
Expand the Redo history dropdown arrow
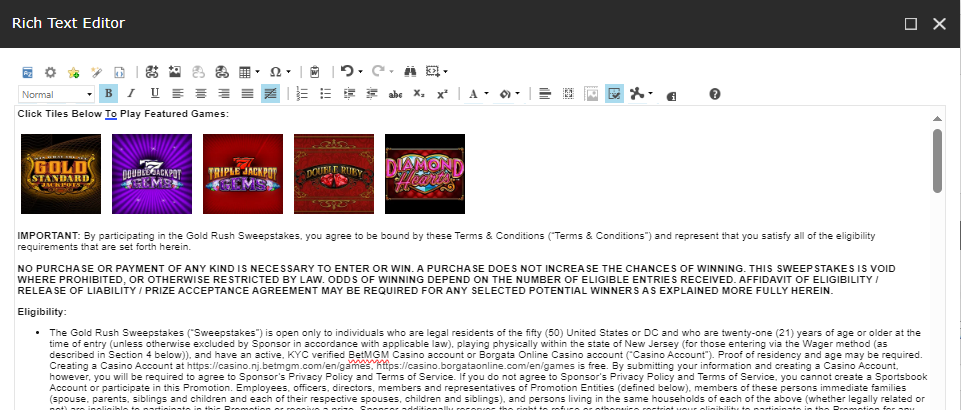coord(391,72)
